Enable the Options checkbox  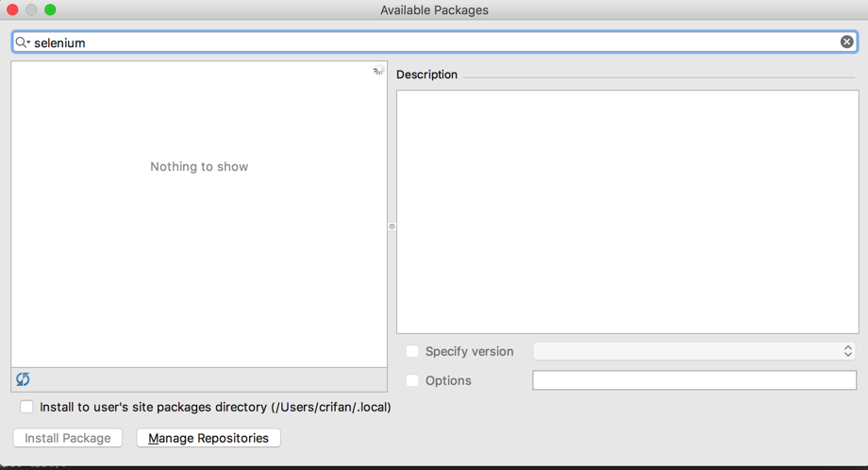point(412,380)
